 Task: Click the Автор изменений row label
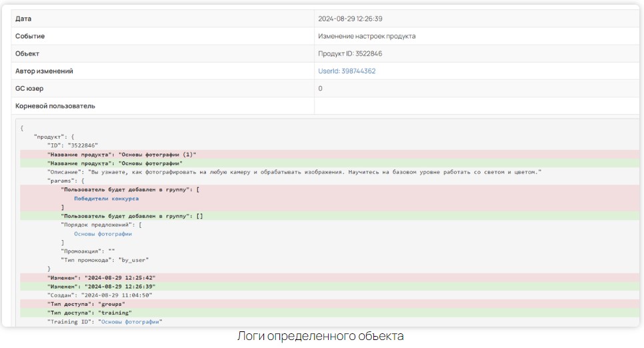pos(44,71)
